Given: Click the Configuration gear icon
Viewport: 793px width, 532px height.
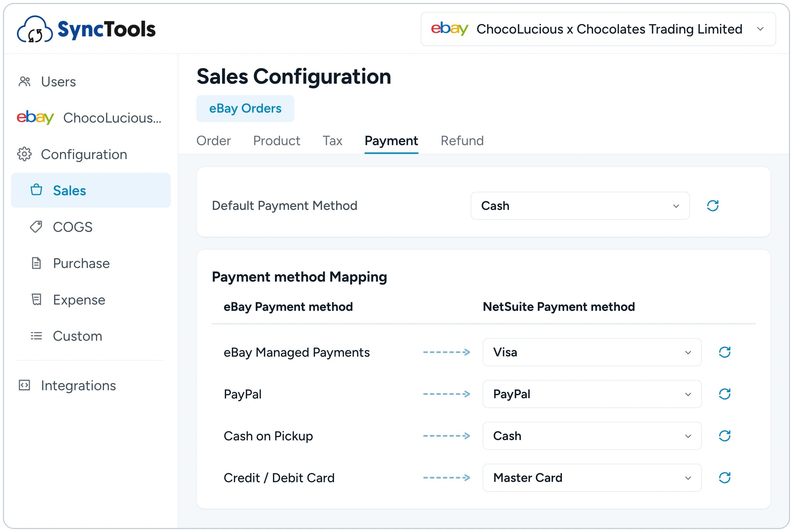Looking at the screenshot, I should (25, 154).
